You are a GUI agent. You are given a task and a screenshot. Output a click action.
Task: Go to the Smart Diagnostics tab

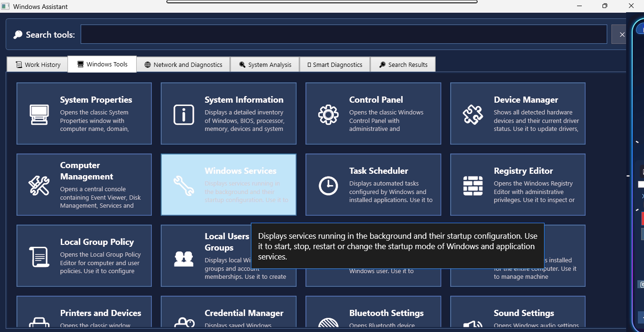pos(335,65)
